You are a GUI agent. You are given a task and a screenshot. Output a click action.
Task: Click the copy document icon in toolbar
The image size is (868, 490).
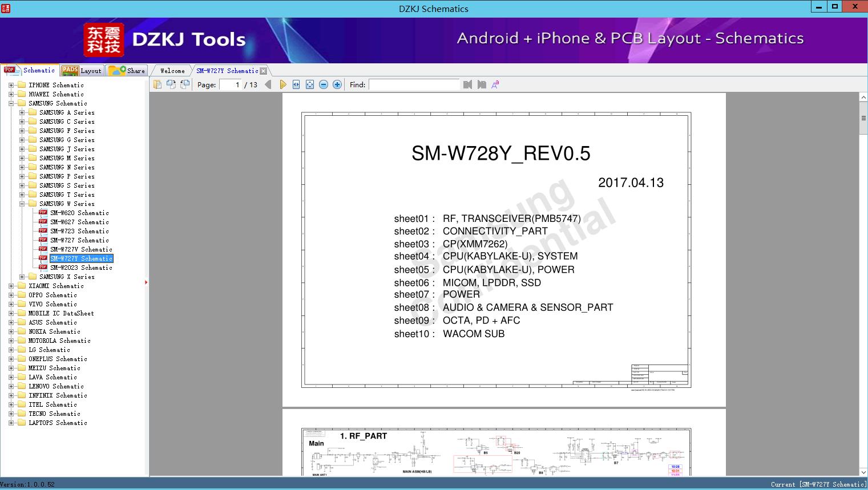click(157, 84)
